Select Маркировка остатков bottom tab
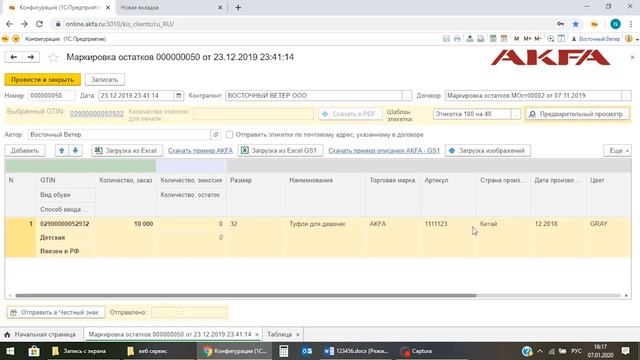The width and height of the screenshot is (640, 360). 170,334
